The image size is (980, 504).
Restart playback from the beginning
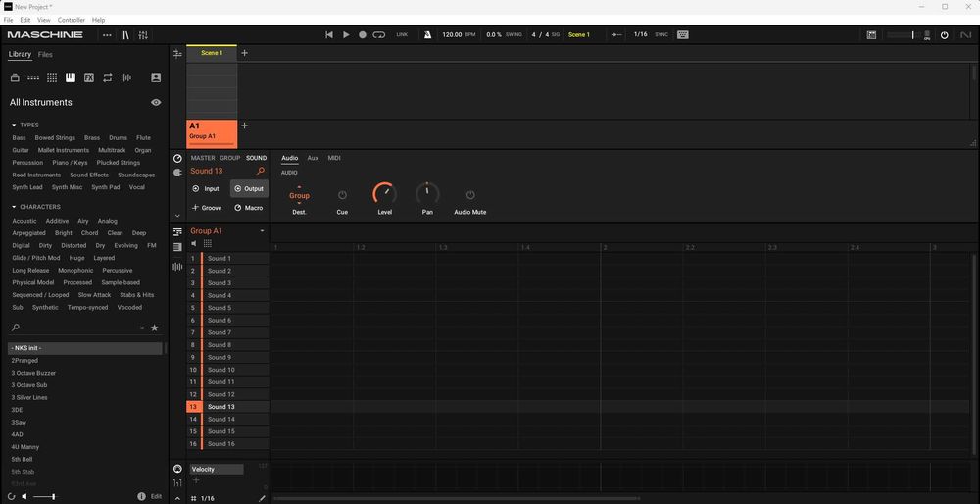click(x=329, y=35)
